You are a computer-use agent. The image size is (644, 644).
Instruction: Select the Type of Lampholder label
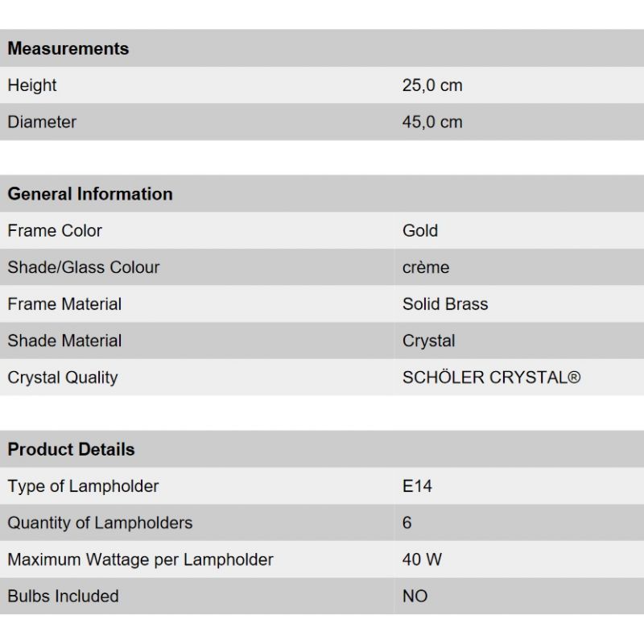pos(83,486)
